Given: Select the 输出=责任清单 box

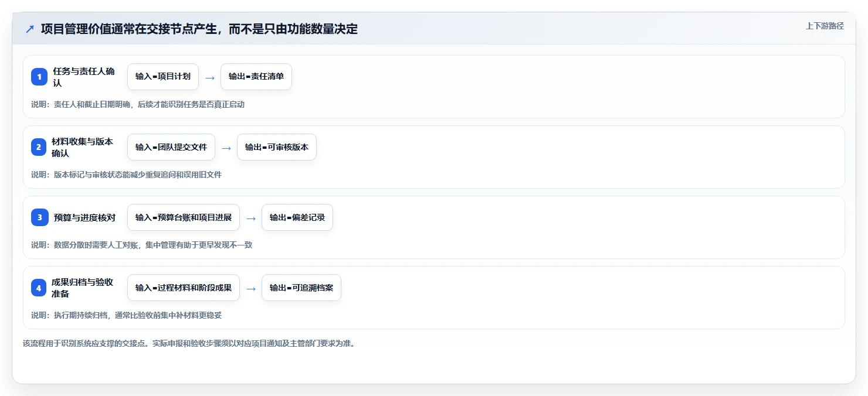Looking at the screenshot, I should (x=256, y=77).
